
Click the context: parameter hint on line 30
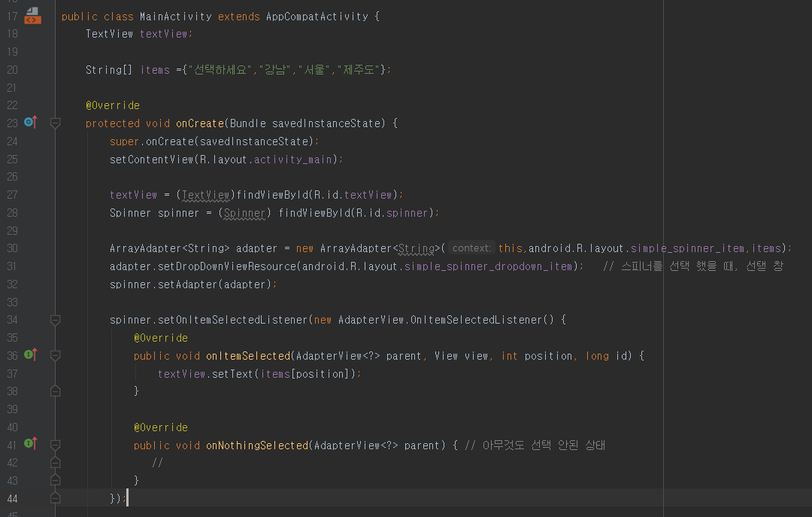tap(471, 248)
